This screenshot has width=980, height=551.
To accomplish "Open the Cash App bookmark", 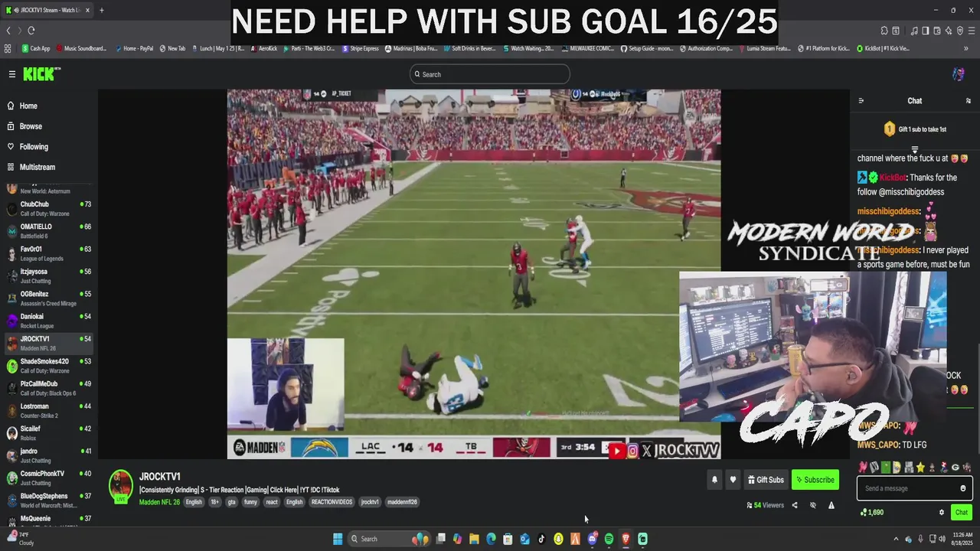I will point(35,48).
